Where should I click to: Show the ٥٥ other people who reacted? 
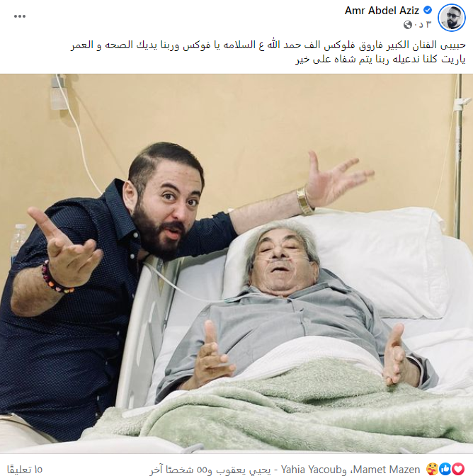coord(180,470)
